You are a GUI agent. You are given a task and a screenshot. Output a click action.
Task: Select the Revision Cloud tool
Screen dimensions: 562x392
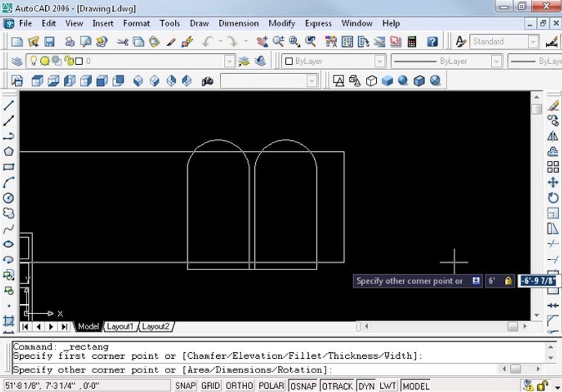pos(9,213)
